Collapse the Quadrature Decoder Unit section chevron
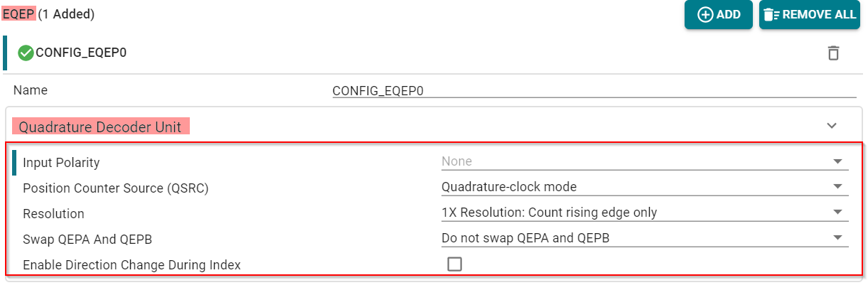Image resolution: width=868 pixels, height=290 pixels. (832, 126)
